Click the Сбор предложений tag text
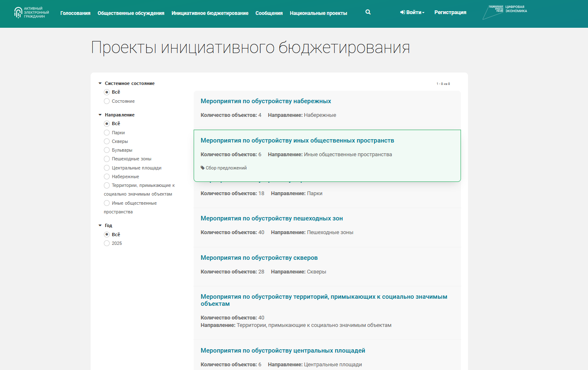The height and width of the screenshot is (370, 588). point(226,168)
